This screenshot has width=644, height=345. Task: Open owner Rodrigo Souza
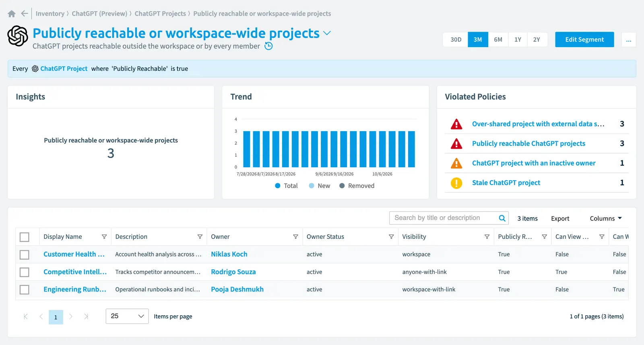coord(233,272)
